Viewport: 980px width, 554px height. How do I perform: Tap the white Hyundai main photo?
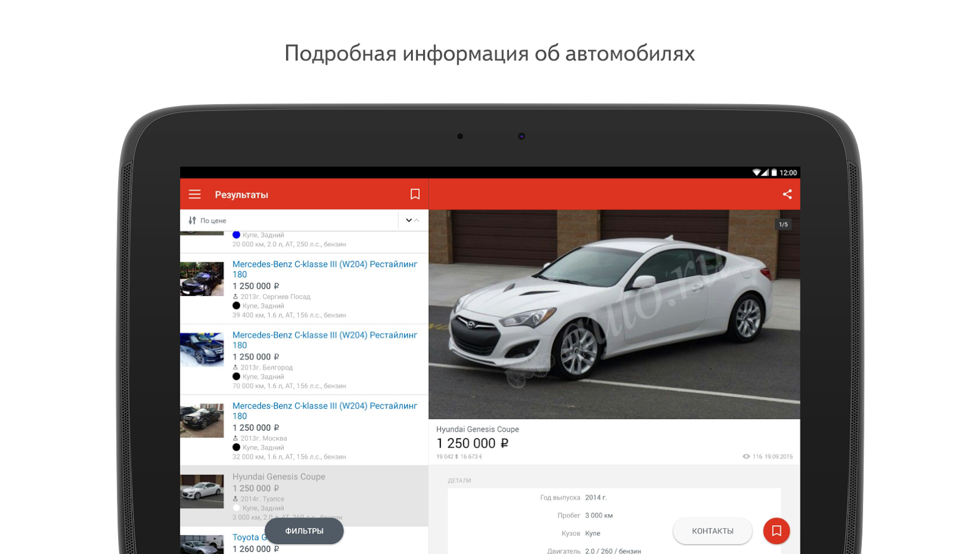click(614, 315)
